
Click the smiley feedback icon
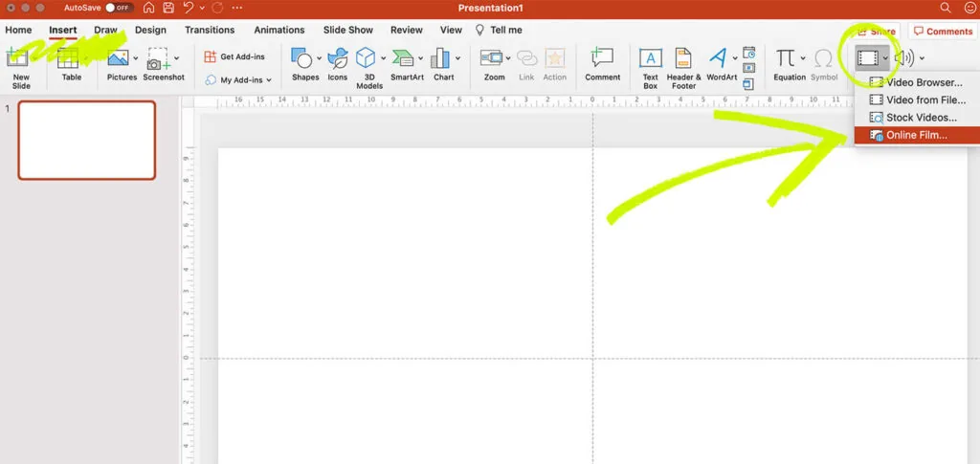click(970, 8)
